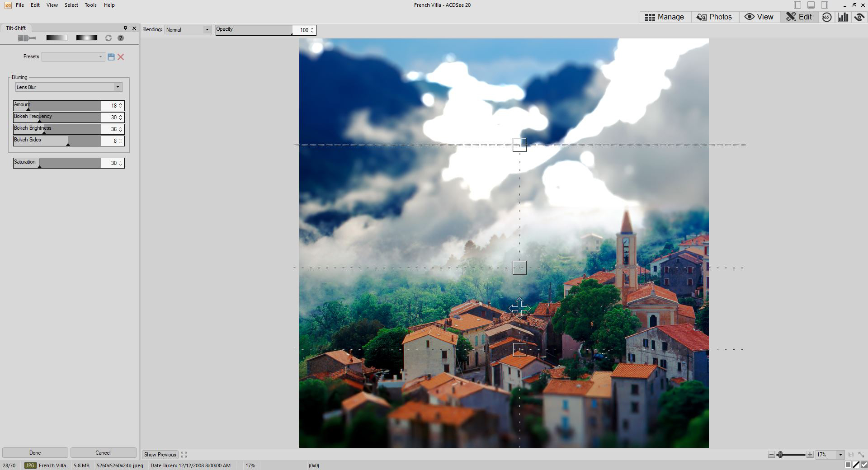Click the Amount slider
This screenshot has width=868, height=470.
click(57, 106)
